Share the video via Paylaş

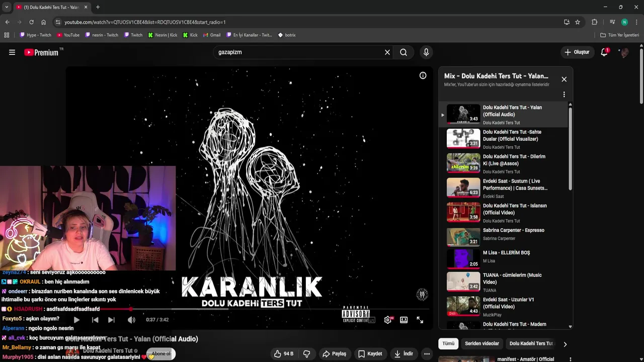(x=334, y=354)
